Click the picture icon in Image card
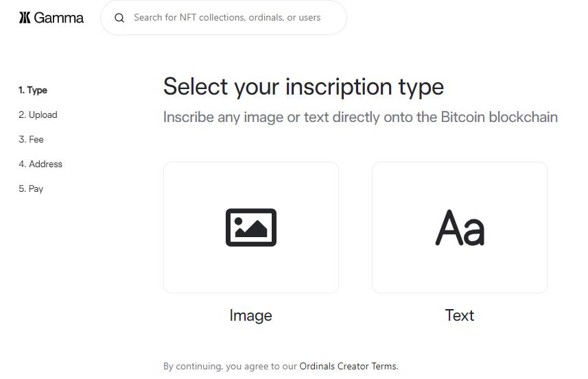Image resolution: width=588 pixels, height=379 pixels. [x=251, y=228]
